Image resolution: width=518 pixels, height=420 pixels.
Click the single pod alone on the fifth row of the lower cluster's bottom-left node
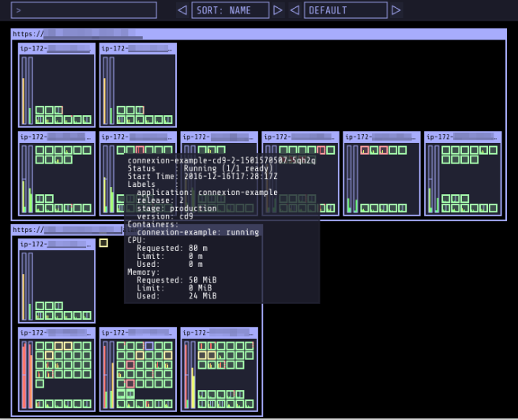[39, 384]
